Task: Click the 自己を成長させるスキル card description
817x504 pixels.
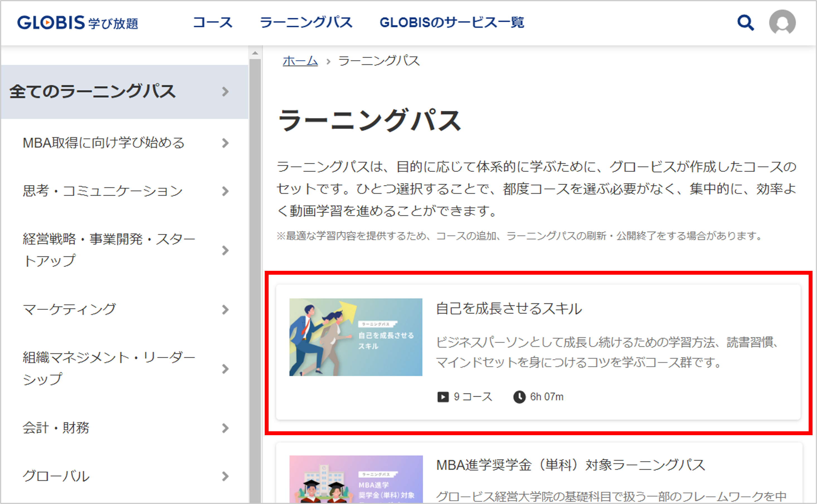Action: tap(608, 352)
